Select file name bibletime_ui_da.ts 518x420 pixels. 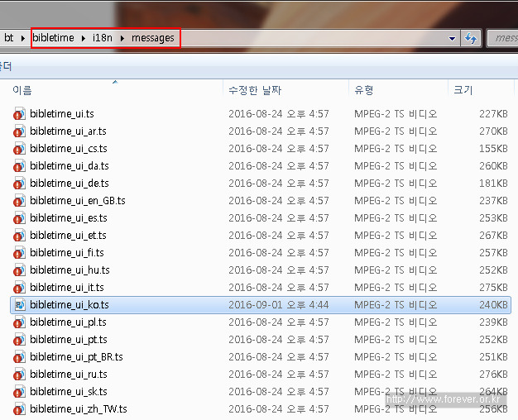70,166
